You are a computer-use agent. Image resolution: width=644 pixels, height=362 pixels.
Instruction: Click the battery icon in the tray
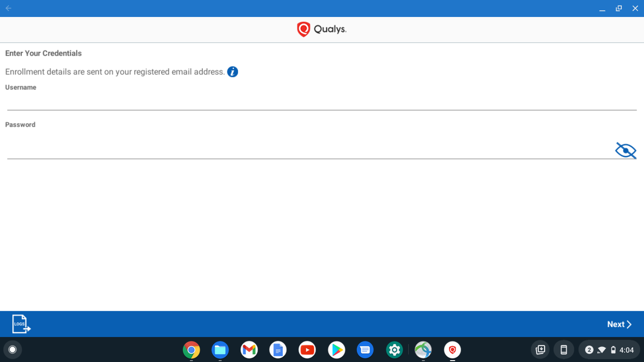coord(613,350)
